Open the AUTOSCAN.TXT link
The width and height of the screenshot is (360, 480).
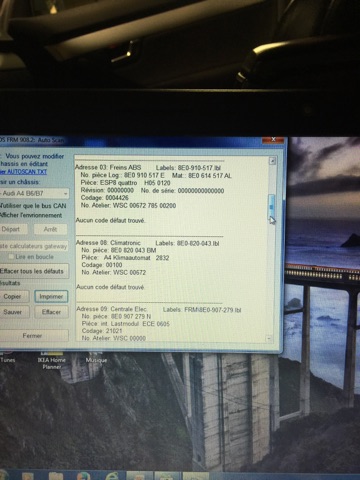[x=23, y=172]
